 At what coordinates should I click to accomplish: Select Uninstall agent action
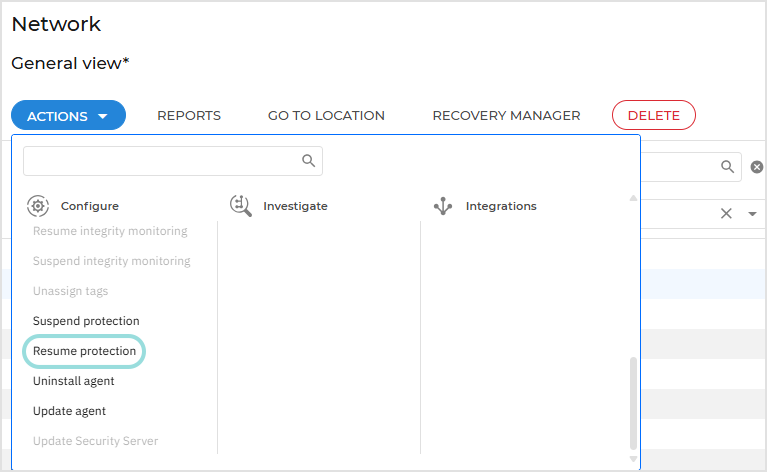(x=74, y=381)
